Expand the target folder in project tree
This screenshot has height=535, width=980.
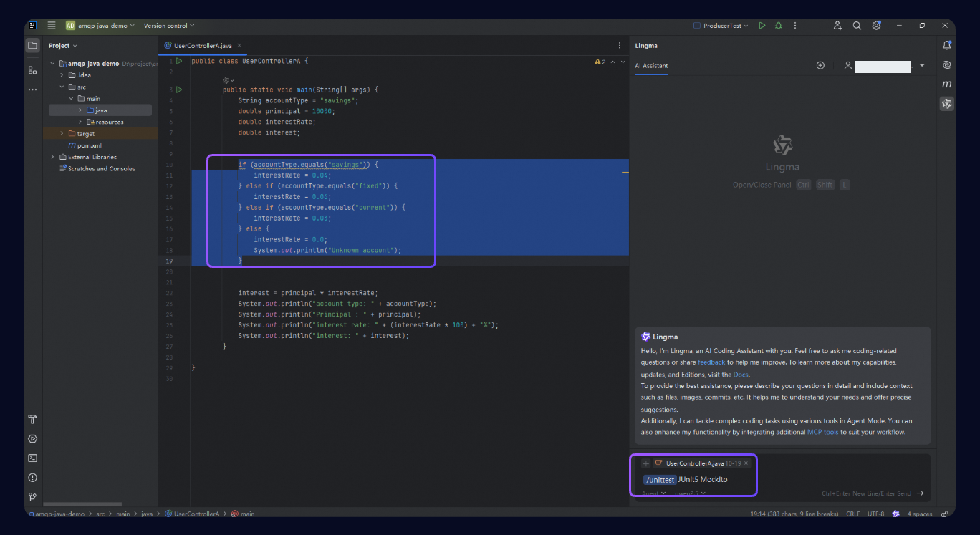click(x=62, y=134)
